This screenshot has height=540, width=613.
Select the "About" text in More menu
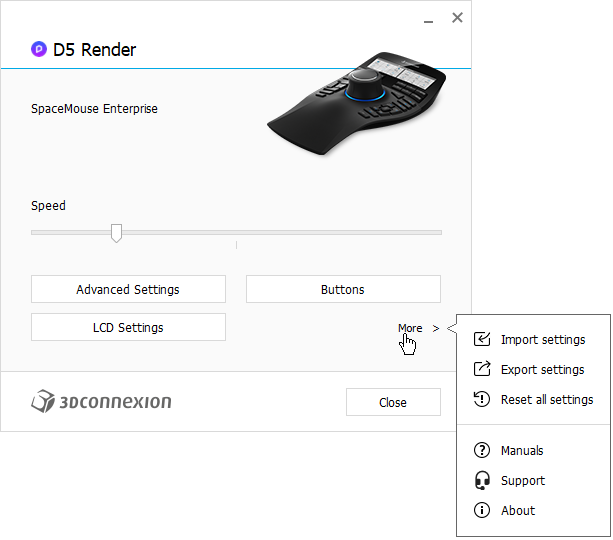click(x=518, y=510)
